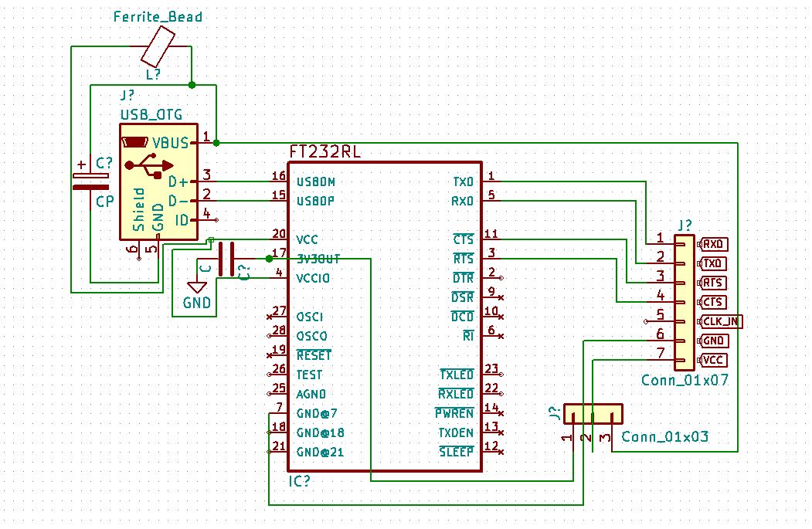Click the junction dot at VBUS pin 1

pyautogui.click(x=216, y=143)
